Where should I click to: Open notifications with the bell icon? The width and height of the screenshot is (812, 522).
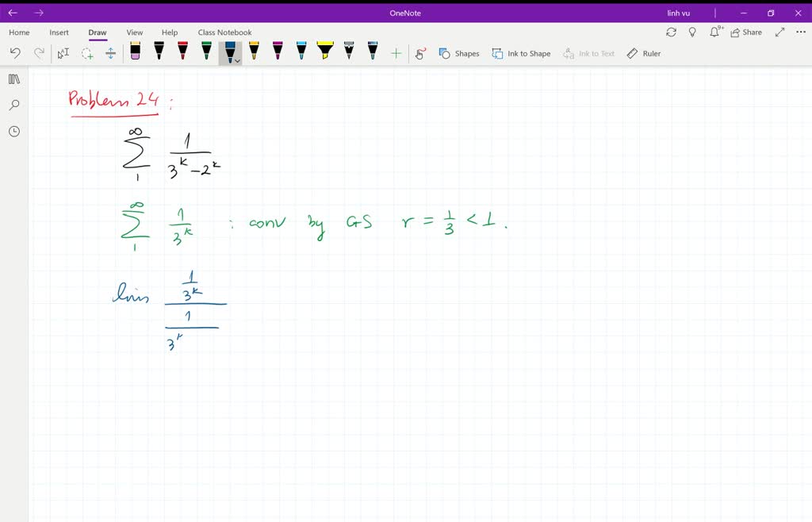pos(714,32)
